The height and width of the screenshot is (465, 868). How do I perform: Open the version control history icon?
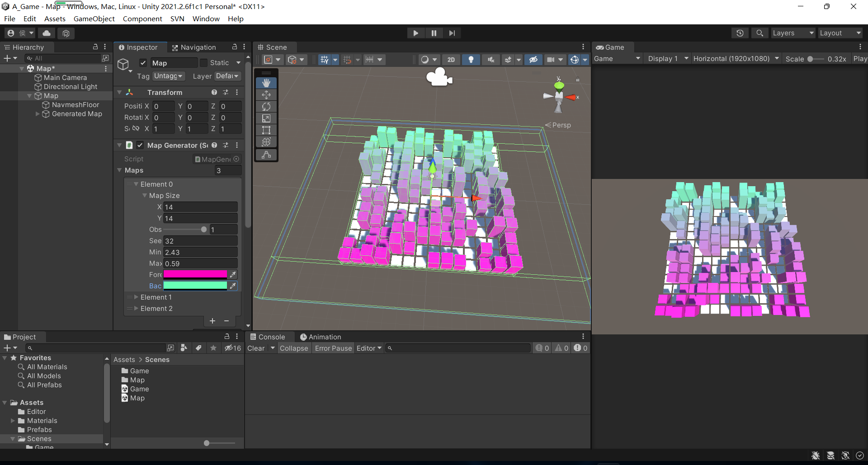click(x=740, y=33)
